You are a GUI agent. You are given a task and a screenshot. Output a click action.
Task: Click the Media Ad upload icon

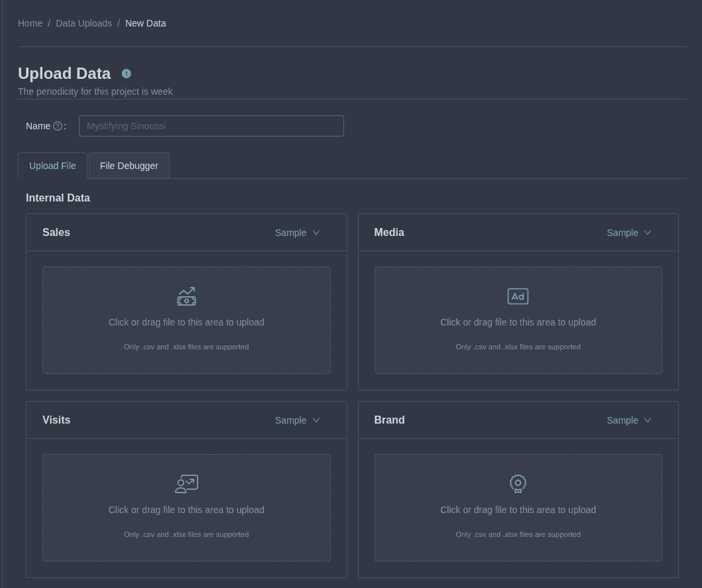tap(518, 296)
